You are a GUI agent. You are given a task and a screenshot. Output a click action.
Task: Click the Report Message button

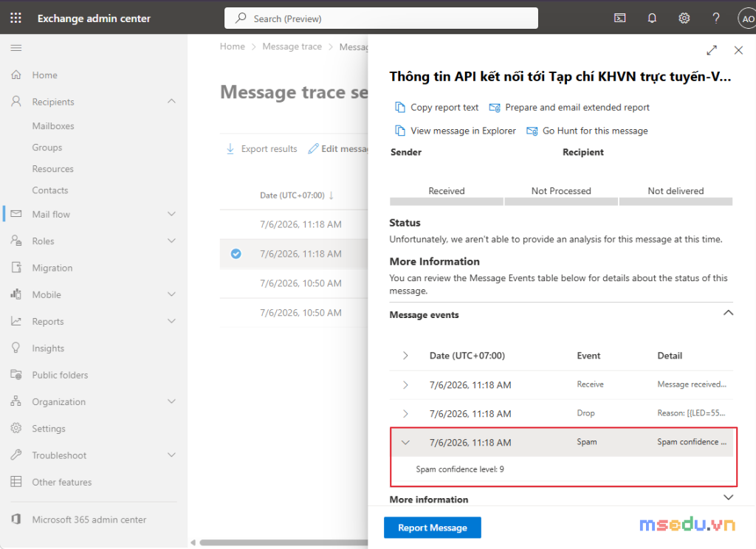coord(433,528)
